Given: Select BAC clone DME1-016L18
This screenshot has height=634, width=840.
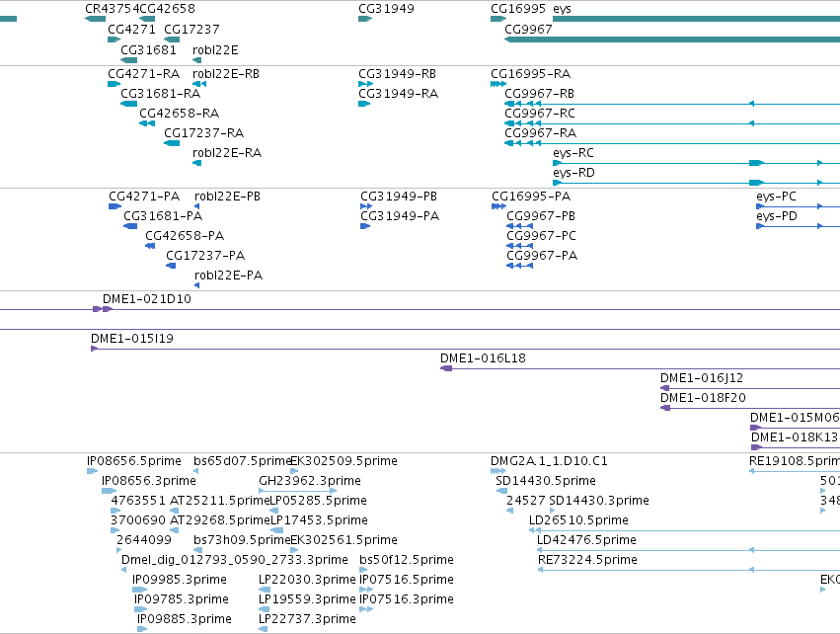Looking at the screenshot, I should coord(483,358).
